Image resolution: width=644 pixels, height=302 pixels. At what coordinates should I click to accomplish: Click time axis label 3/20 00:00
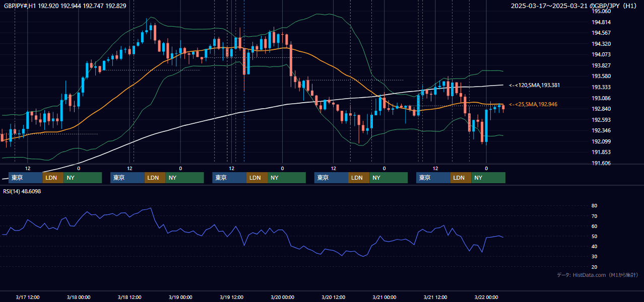(x=282, y=297)
